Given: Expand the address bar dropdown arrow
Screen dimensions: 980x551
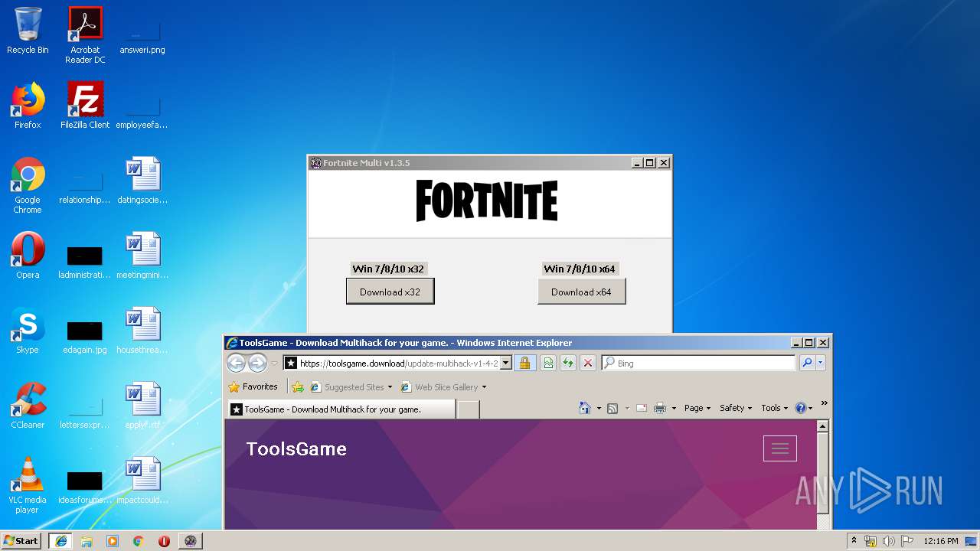Looking at the screenshot, I should [x=506, y=364].
